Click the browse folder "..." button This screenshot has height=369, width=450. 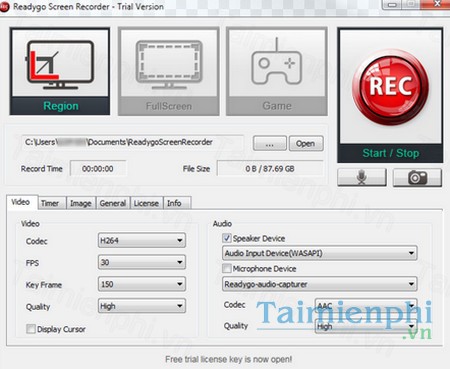pyautogui.click(x=270, y=144)
